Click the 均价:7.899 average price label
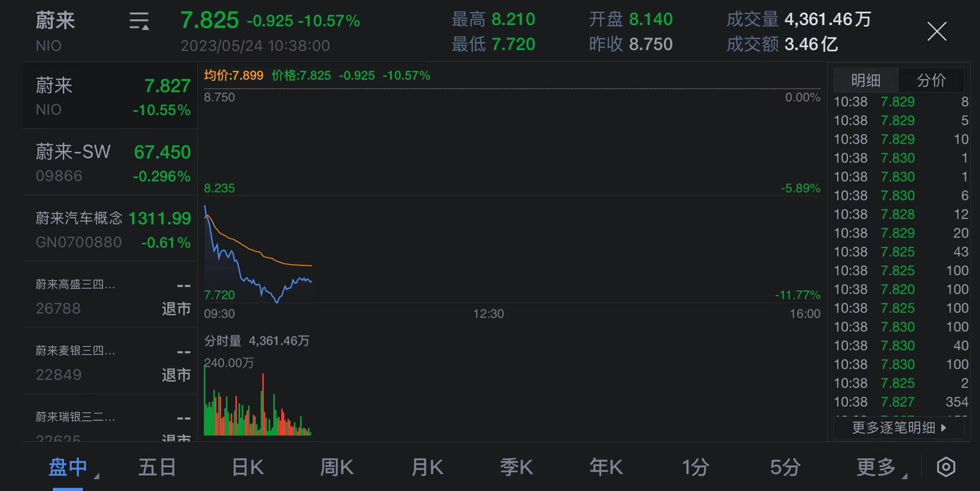 click(x=234, y=75)
